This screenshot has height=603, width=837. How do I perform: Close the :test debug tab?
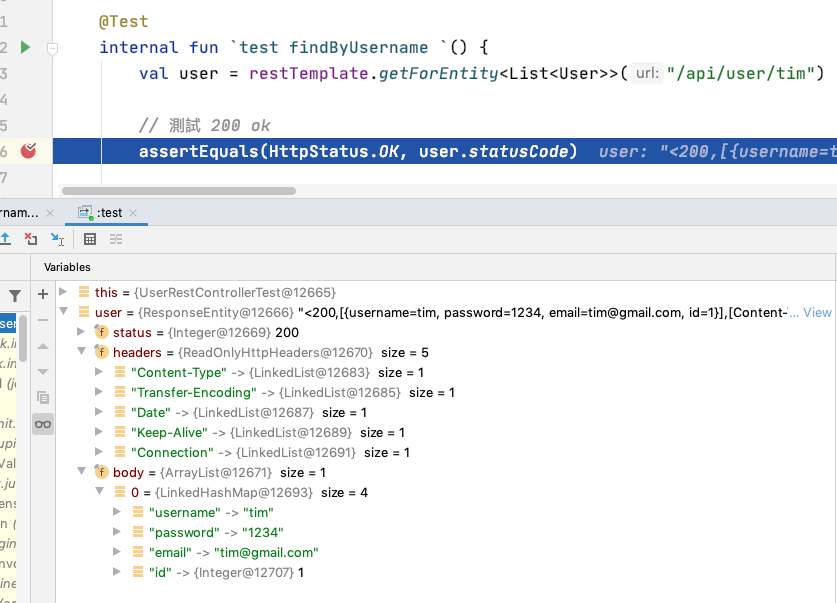133,213
